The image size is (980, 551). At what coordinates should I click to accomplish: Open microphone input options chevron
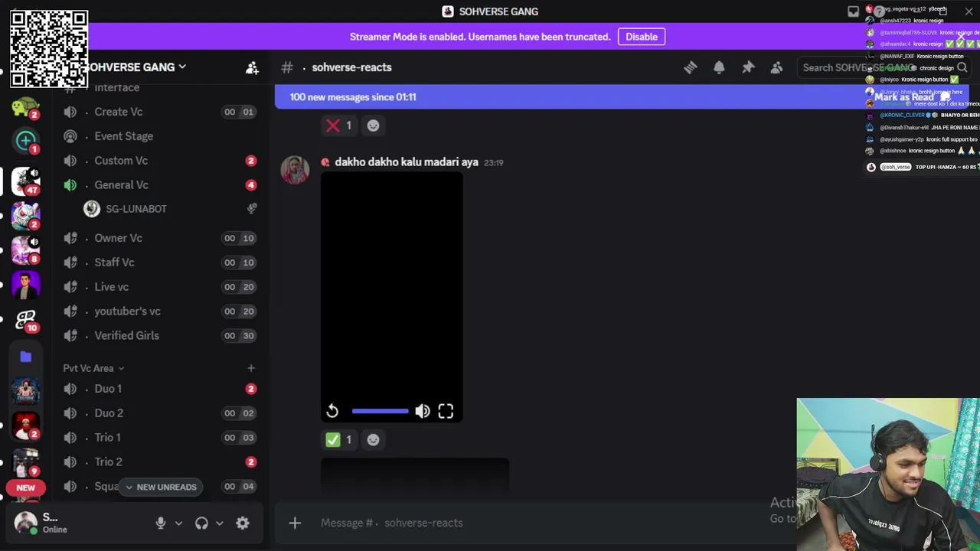178,523
